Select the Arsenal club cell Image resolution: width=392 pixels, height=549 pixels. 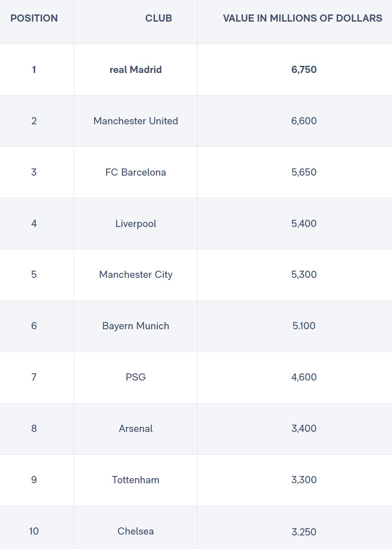point(136,429)
